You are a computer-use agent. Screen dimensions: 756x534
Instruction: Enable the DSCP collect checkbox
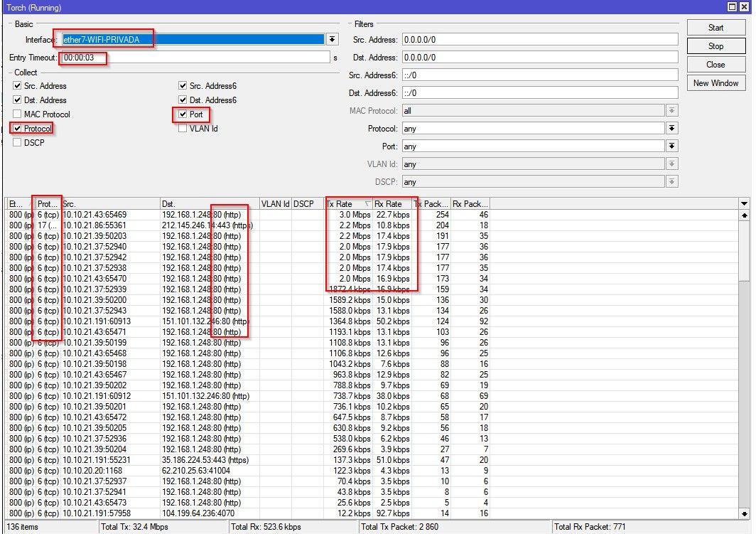coord(16,141)
